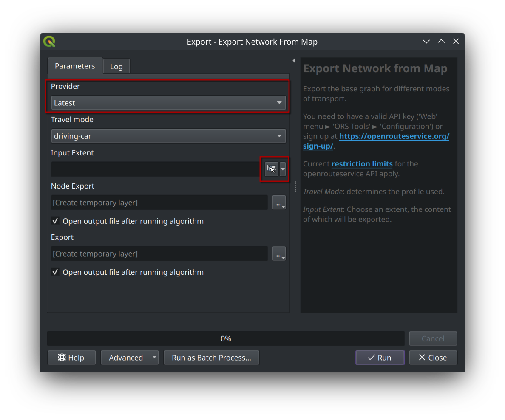Open the Help documentation button

pyautogui.click(x=71, y=358)
